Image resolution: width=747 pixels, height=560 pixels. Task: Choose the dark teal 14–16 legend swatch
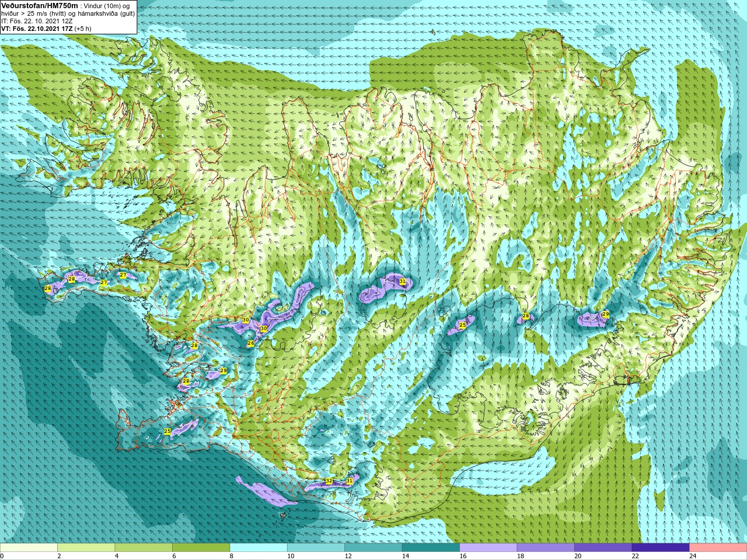[x=431, y=548]
